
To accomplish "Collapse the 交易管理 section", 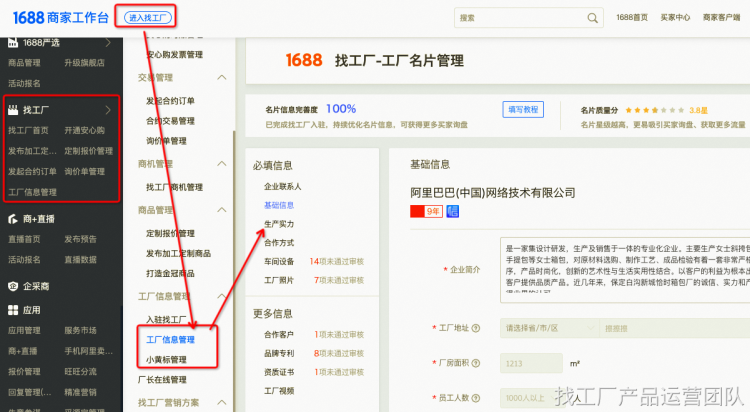I will pos(221,77).
